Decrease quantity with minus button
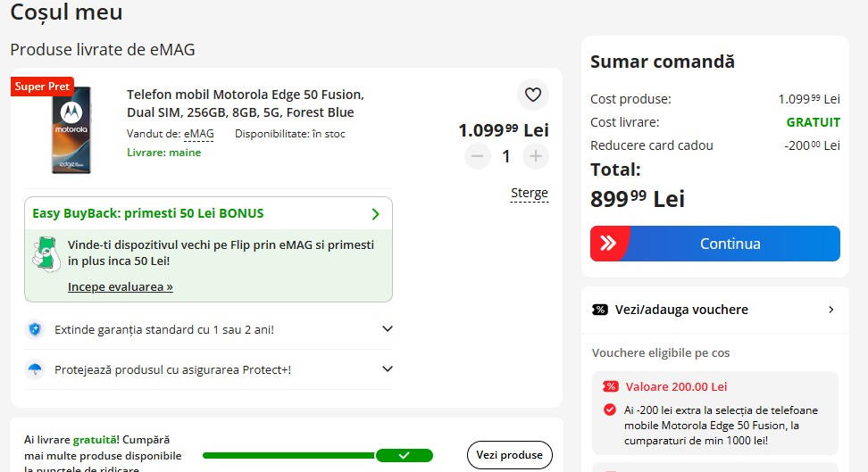 477,156
